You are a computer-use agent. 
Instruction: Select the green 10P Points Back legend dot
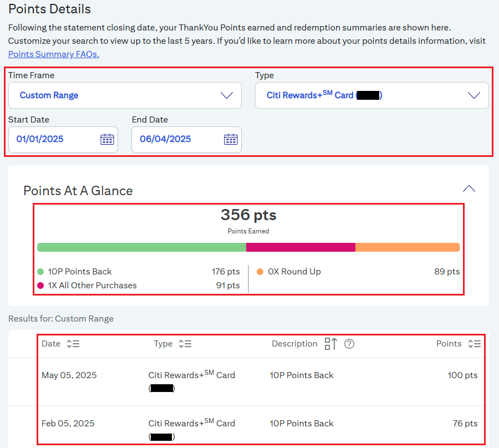tap(40, 272)
